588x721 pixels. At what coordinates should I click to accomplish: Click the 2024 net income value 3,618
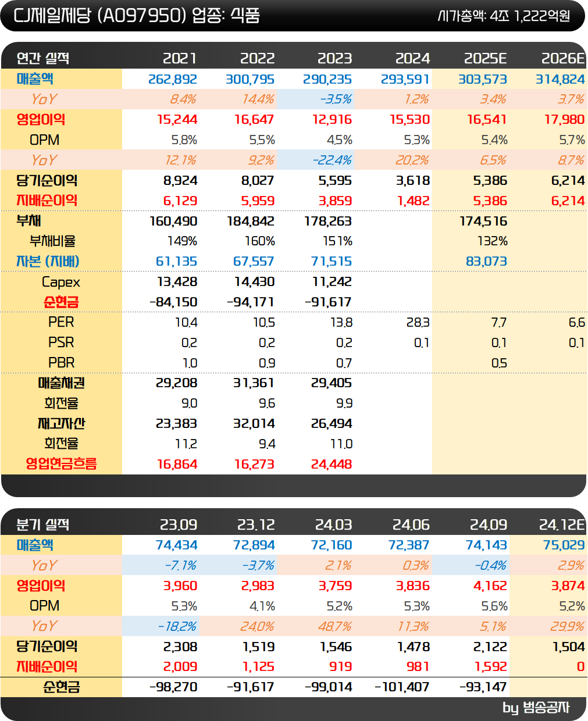coord(413,181)
